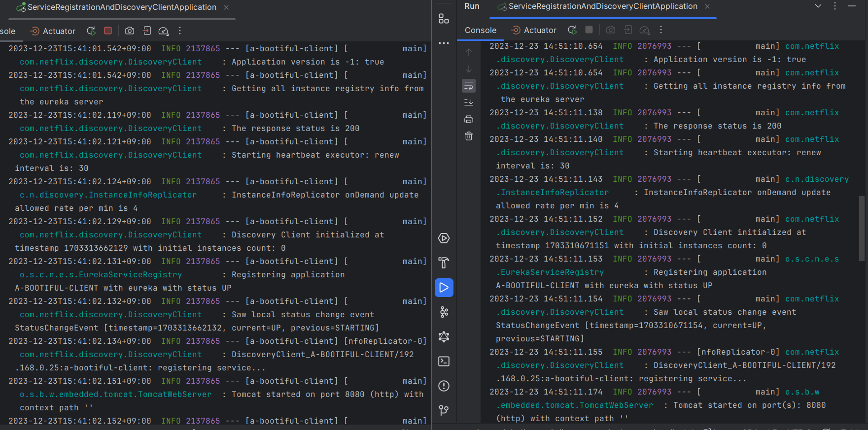This screenshot has height=430, width=868.
Task: Click timestamp '2023-12-23 14:51:11.174' in right console
Action: [546, 392]
